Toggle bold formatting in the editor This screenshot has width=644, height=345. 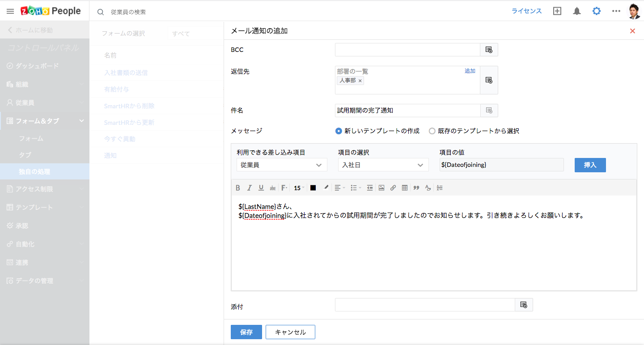238,188
